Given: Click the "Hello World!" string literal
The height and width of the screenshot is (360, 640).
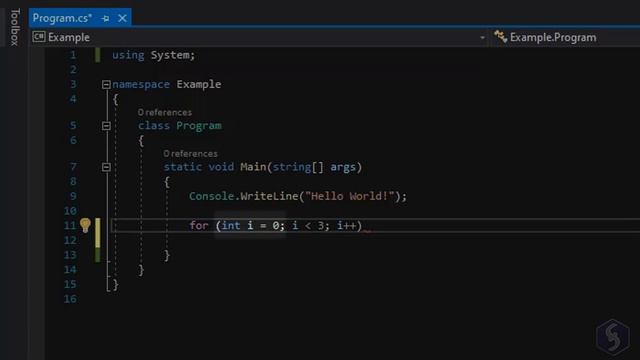Looking at the screenshot, I should (x=349, y=196).
